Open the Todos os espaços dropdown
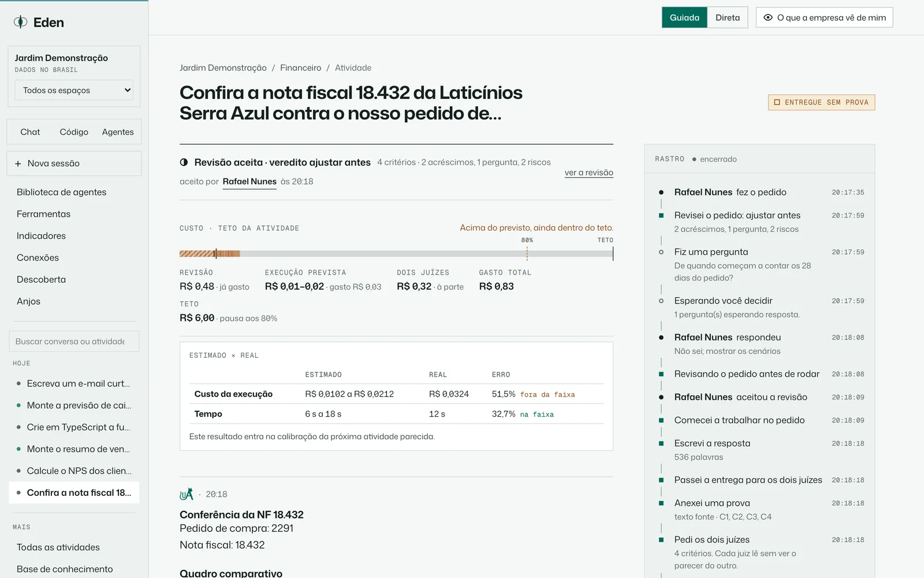This screenshot has width=924, height=578. [74, 90]
